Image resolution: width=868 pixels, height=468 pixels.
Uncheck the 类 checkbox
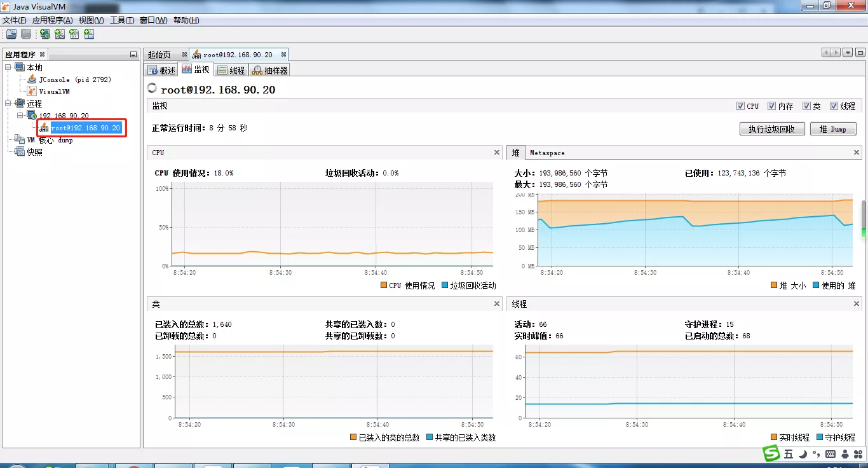pos(806,106)
